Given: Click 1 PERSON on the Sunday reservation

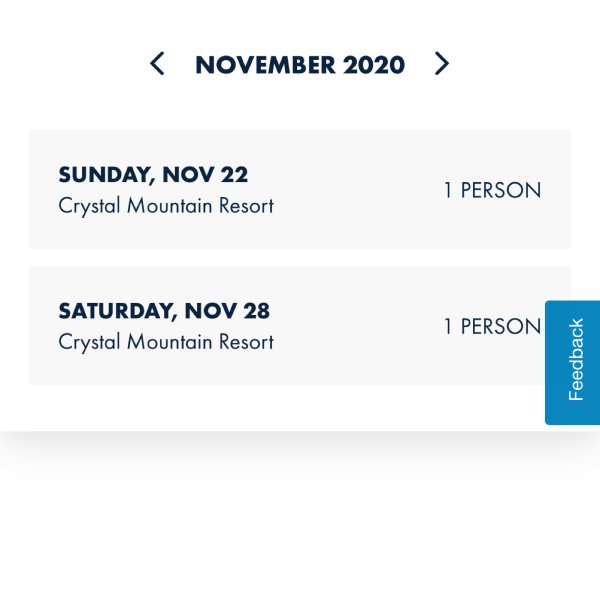Looking at the screenshot, I should pyautogui.click(x=492, y=190).
